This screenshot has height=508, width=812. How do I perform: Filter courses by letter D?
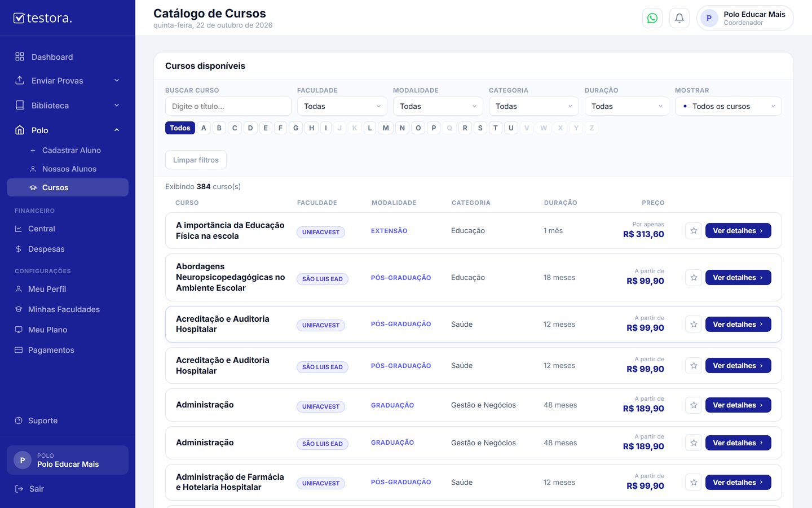coord(250,128)
